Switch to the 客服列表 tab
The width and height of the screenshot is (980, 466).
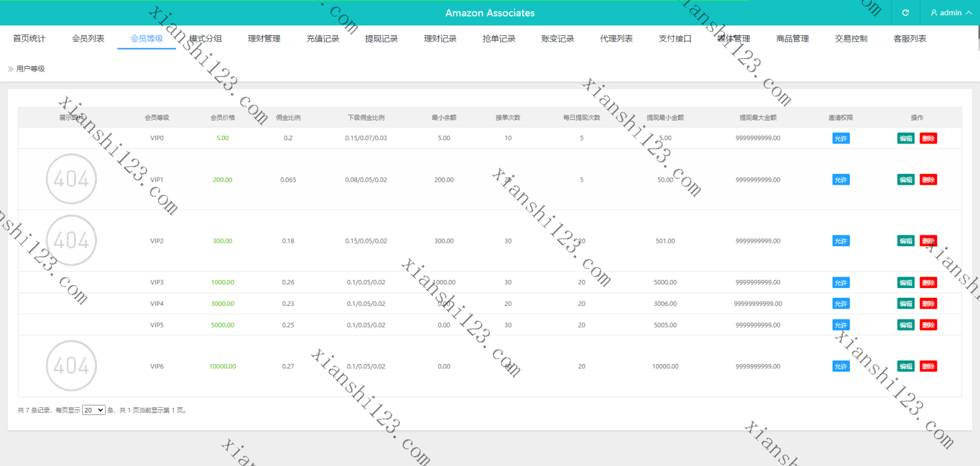[910, 39]
